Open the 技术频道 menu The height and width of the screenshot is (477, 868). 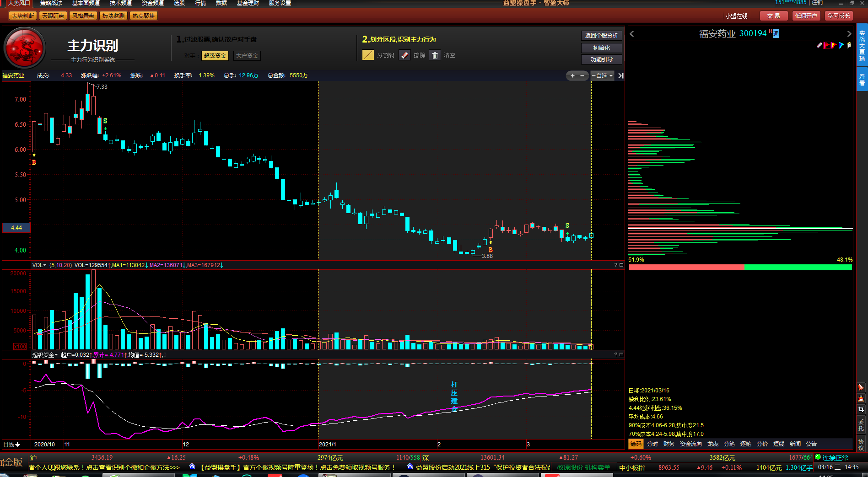(120, 3)
